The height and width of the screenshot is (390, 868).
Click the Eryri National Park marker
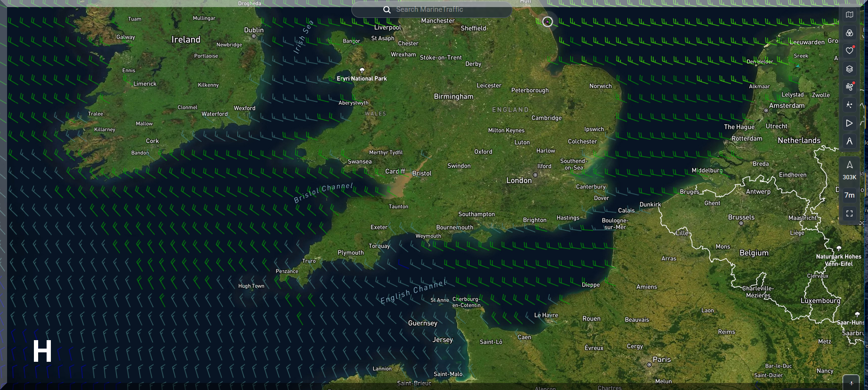tap(362, 71)
